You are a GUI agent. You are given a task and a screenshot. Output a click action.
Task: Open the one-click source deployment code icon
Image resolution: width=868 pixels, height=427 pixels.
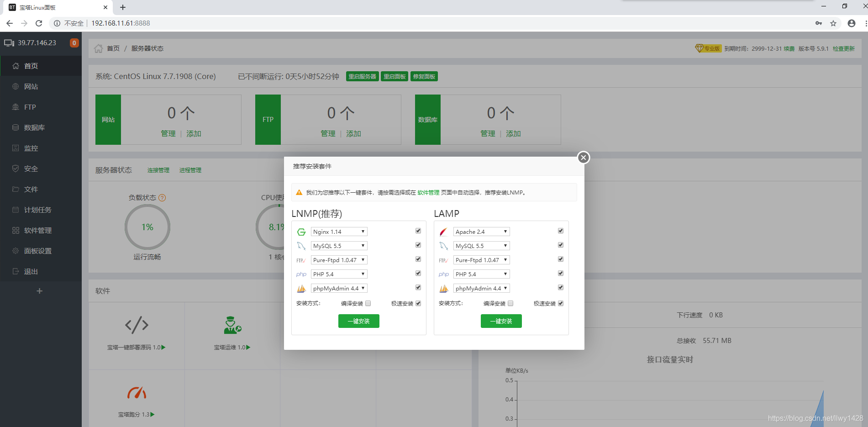pyautogui.click(x=137, y=325)
